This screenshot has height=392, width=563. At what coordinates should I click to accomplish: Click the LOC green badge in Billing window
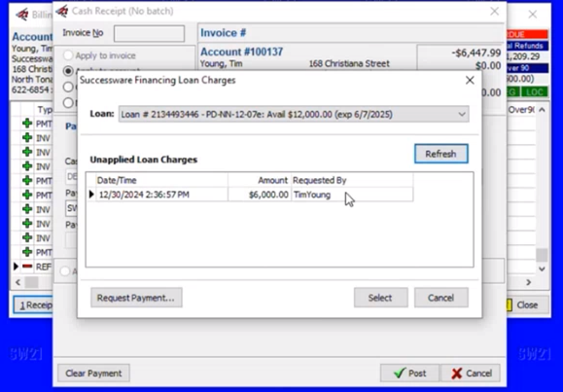534,92
